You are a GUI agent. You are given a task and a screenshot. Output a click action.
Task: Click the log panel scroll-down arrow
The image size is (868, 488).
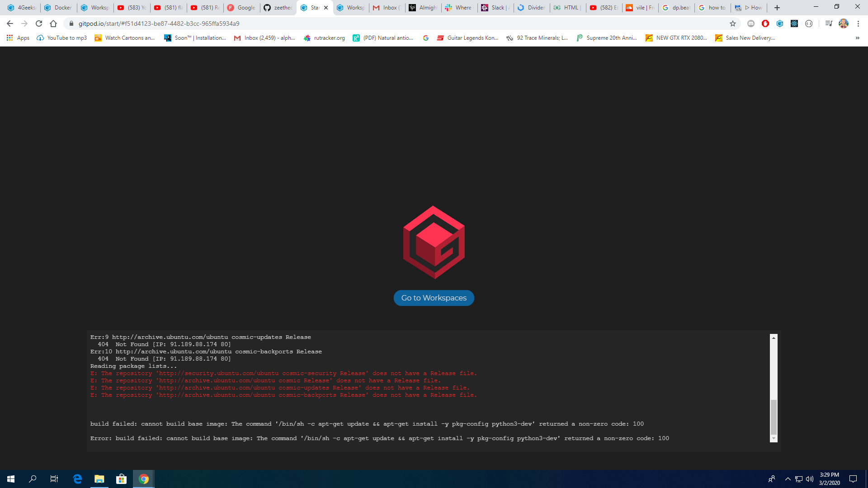pos(774,438)
